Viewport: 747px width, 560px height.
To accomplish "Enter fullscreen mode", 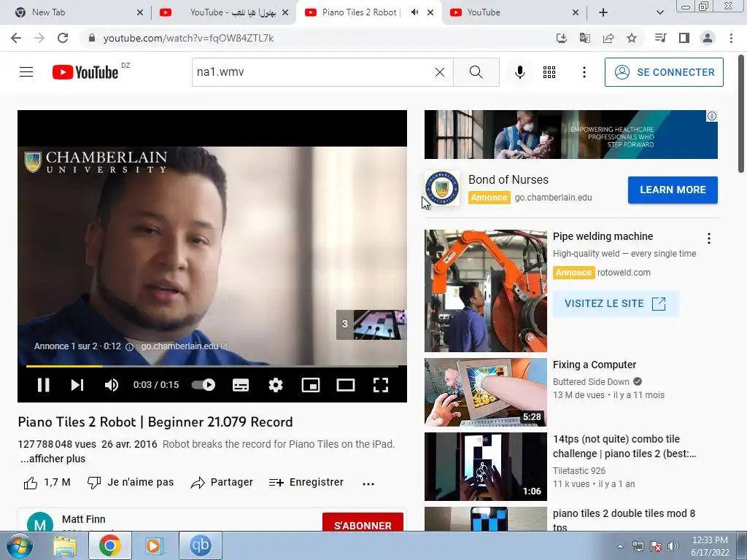I will coord(380,385).
